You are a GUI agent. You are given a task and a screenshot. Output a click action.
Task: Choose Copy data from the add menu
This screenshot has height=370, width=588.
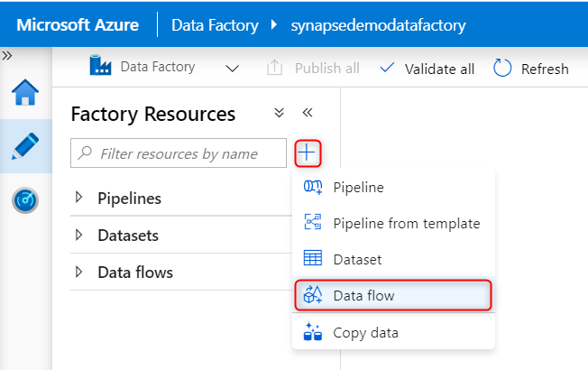pyautogui.click(x=394, y=332)
